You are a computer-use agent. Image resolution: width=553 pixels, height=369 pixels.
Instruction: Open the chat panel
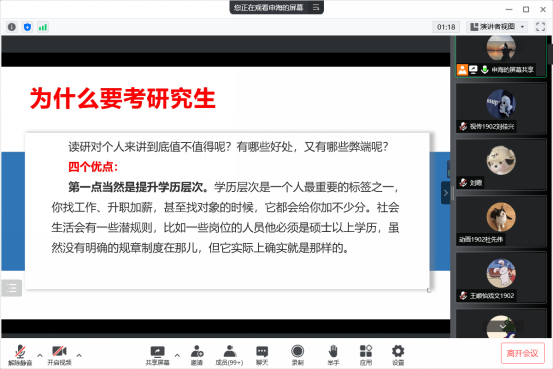pos(262,355)
